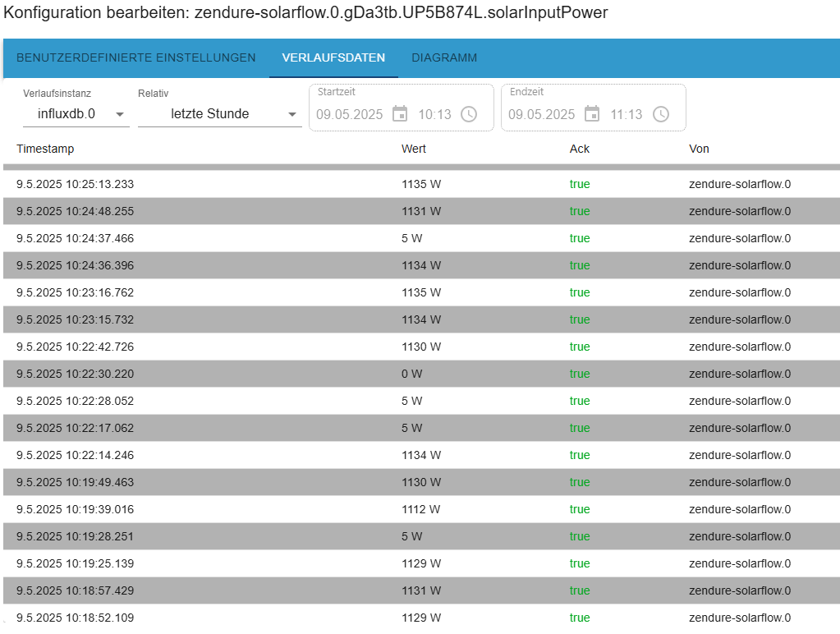Screen dimensions: 840x634
Task: Click the Startzeit date field 09.05.2025
Action: point(349,115)
